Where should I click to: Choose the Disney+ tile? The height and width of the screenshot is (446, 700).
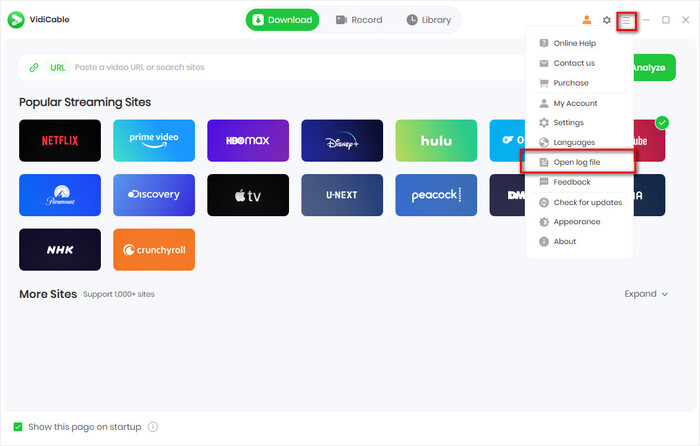point(342,141)
